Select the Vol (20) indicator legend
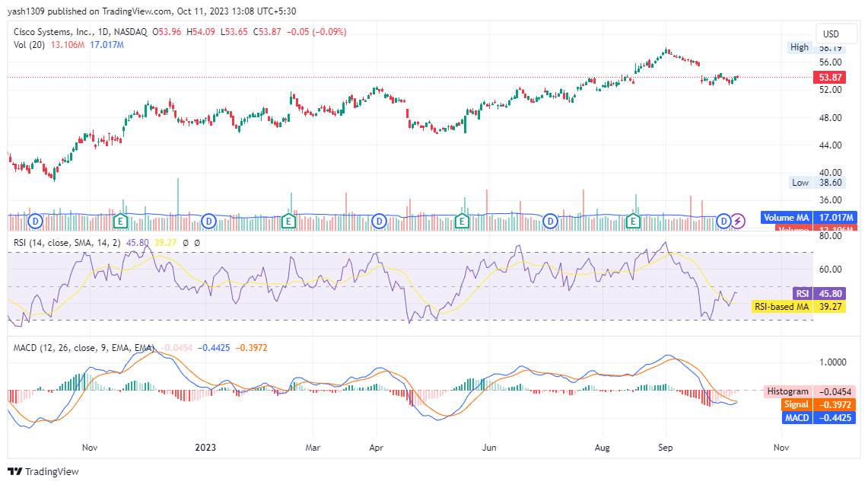This screenshot has height=485, width=868. pos(29,45)
